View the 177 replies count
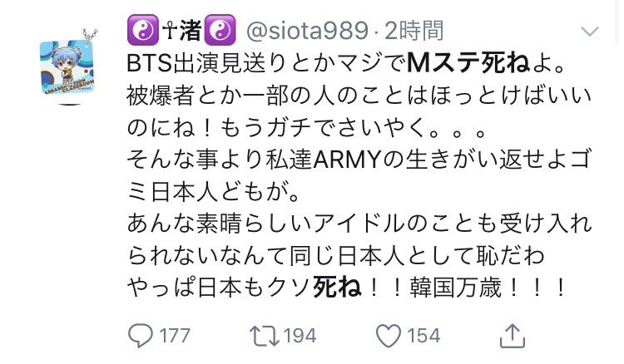The image size is (624, 364). (175, 336)
